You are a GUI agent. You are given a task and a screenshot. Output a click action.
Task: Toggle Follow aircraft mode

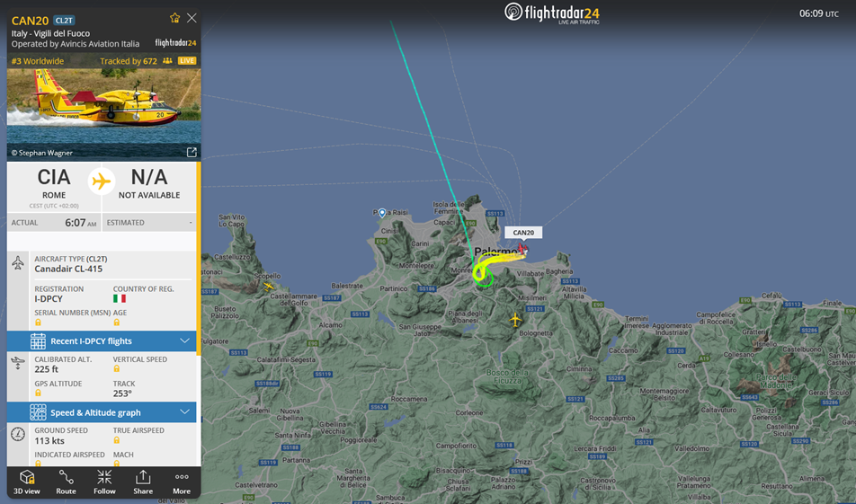tap(104, 482)
